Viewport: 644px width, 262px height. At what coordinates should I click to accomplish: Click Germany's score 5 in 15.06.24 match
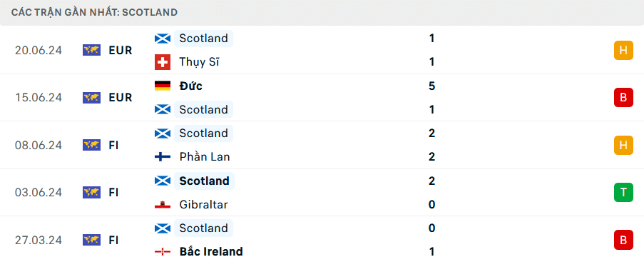tap(431, 86)
